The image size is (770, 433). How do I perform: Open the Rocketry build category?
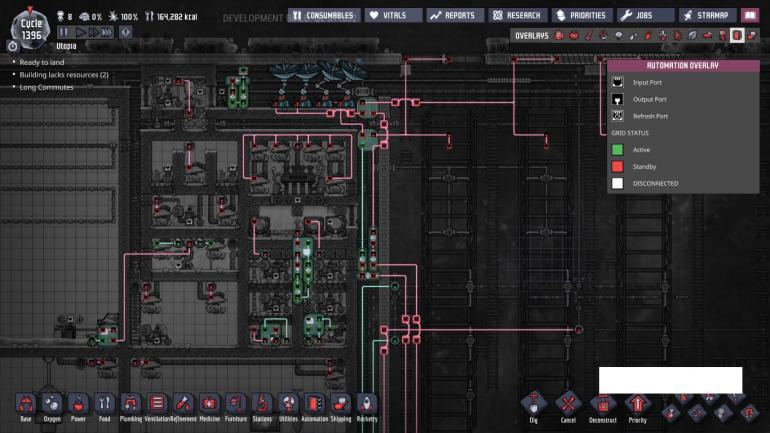click(x=367, y=406)
